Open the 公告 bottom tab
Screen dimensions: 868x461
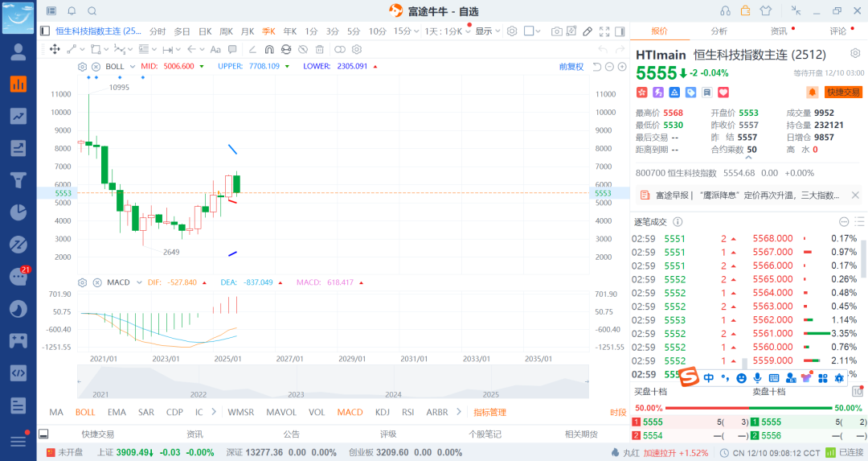click(x=291, y=434)
